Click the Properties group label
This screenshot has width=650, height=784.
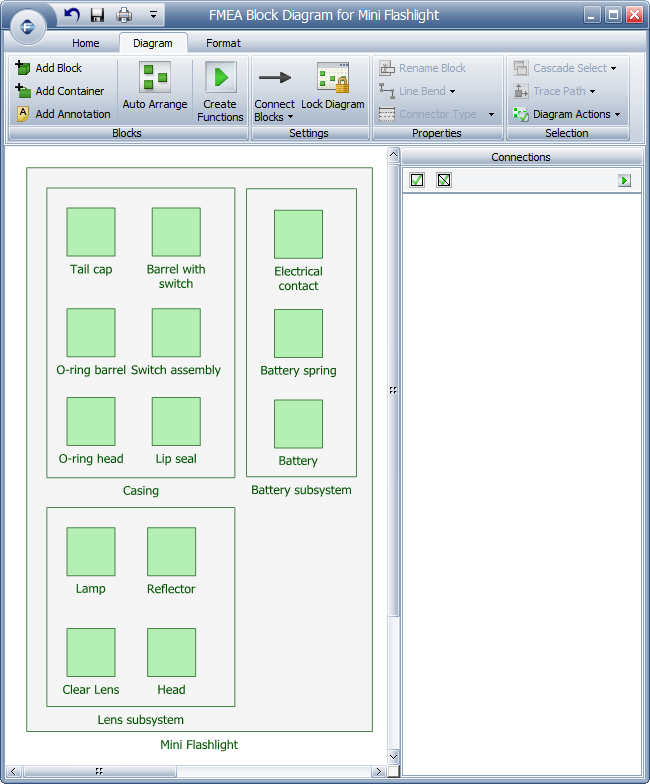coord(436,133)
